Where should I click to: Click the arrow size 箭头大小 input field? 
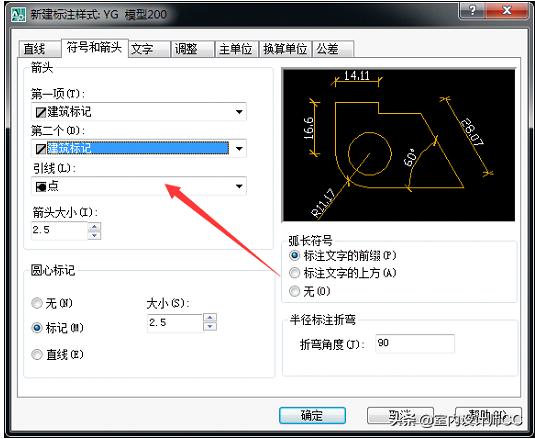click(x=59, y=230)
